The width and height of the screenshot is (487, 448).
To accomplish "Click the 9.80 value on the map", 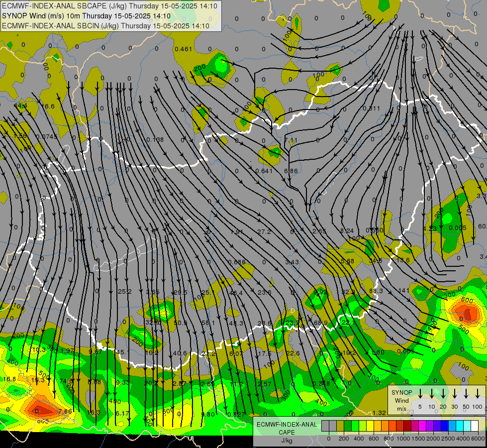I will [x=208, y=415].
